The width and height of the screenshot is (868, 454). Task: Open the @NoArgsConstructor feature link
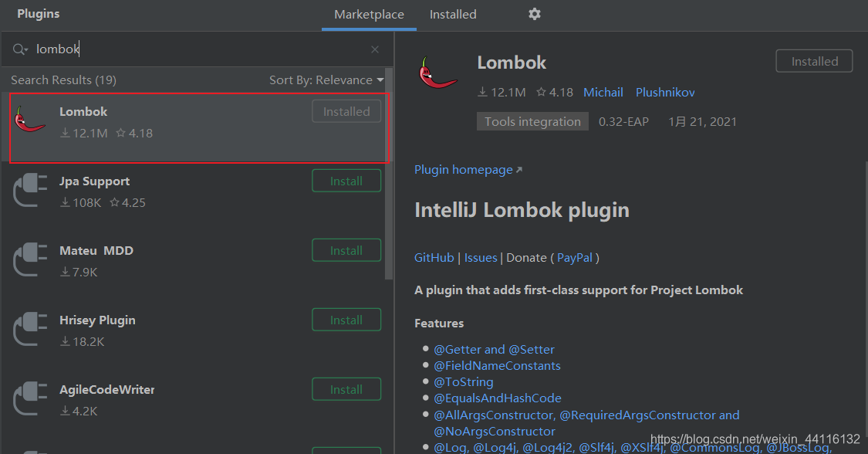point(495,432)
